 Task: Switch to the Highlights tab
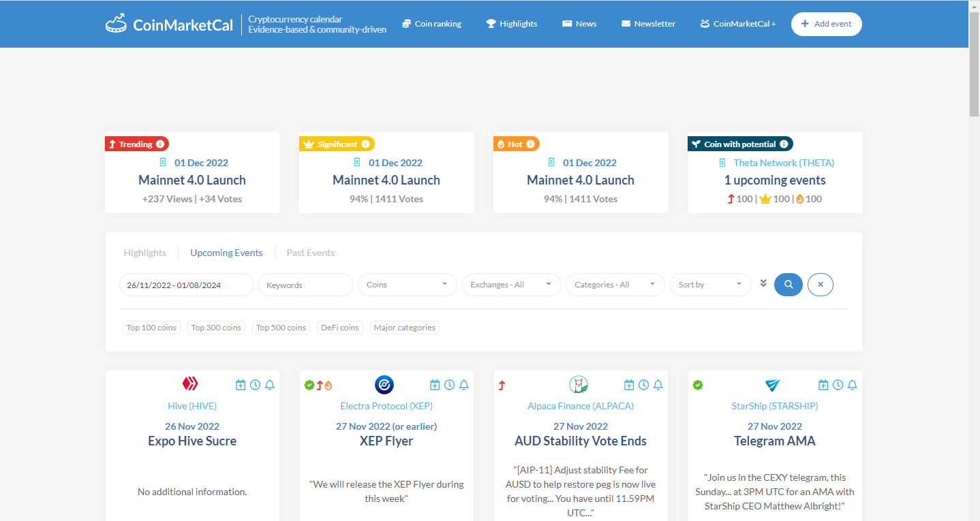tap(145, 253)
